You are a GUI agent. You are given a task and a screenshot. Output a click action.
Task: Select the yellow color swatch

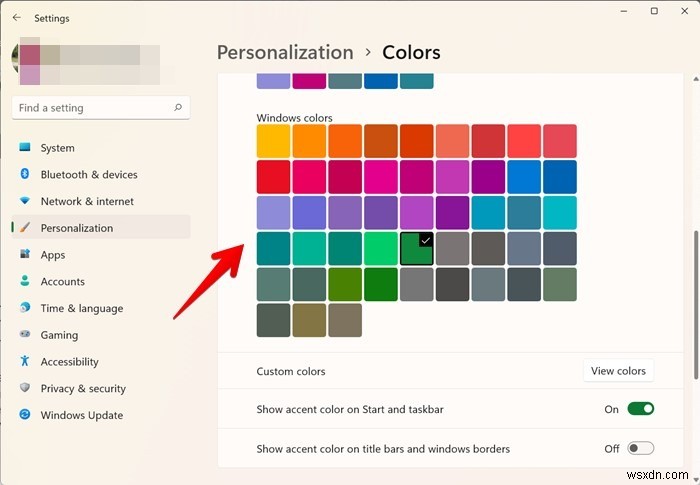[x=274, y=140]
